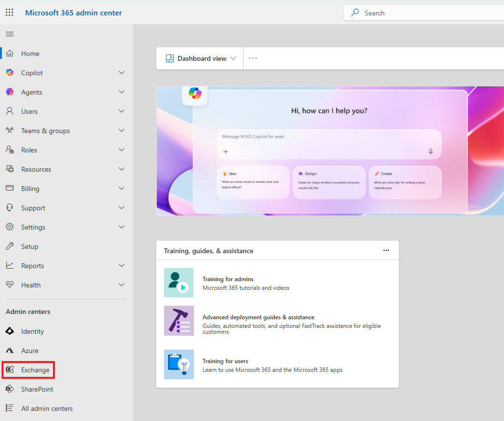Select Setup in the left navigation
This screenshot has width=504, height=421.
29,246
